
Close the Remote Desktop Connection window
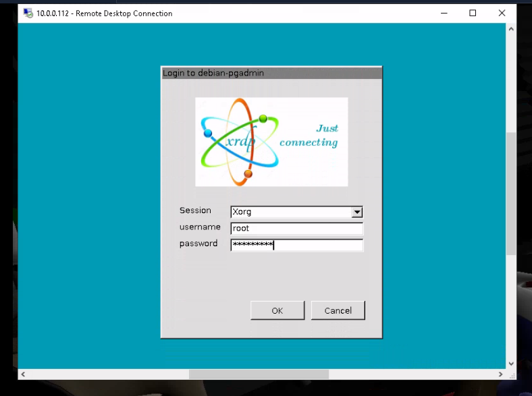click(502, 13)
